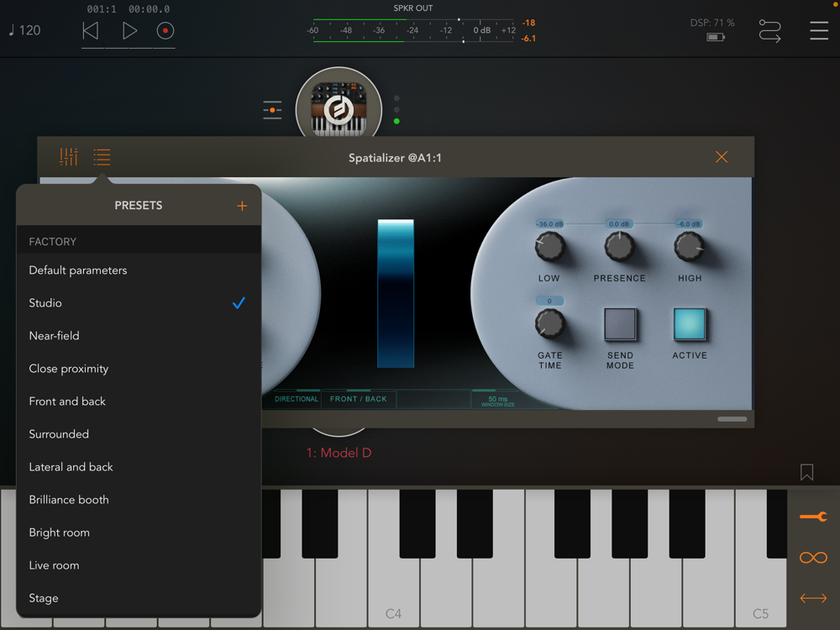
Task: Click the blue vertical spatial bar
Action: [x=396, y=293]
